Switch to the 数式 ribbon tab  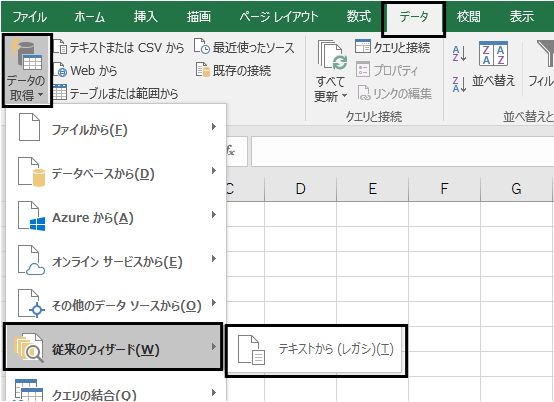[359, 16]
